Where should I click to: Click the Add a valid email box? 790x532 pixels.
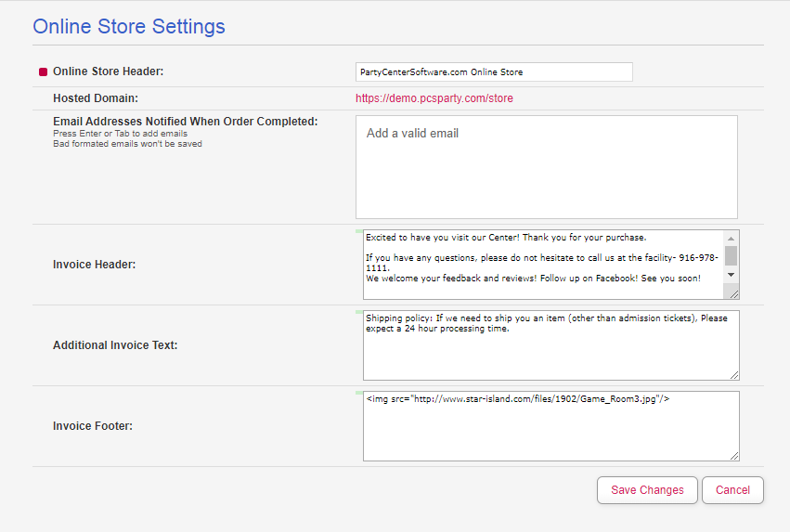(546, 167)
